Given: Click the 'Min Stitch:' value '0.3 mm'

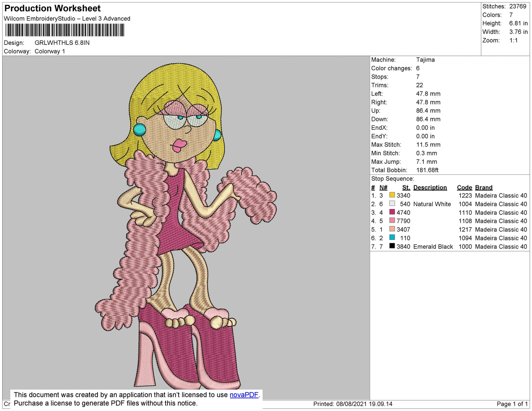Looking at the screenshot, I should click(x=427, y=153).
